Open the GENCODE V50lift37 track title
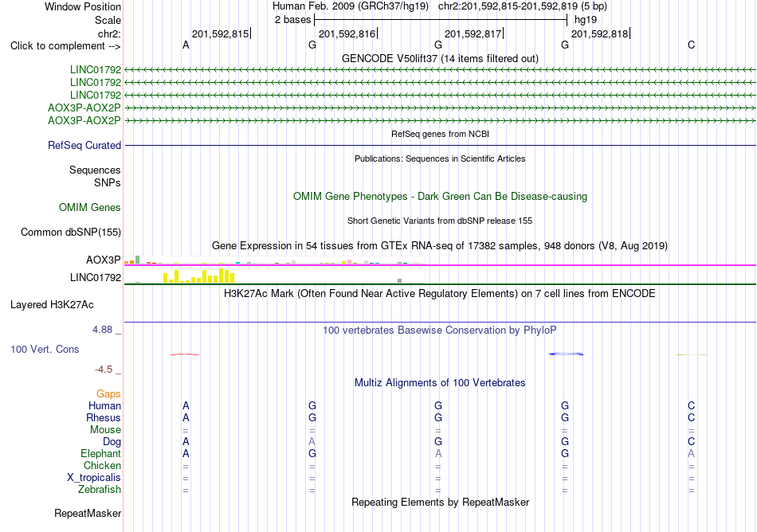 (x=440, y=58)
